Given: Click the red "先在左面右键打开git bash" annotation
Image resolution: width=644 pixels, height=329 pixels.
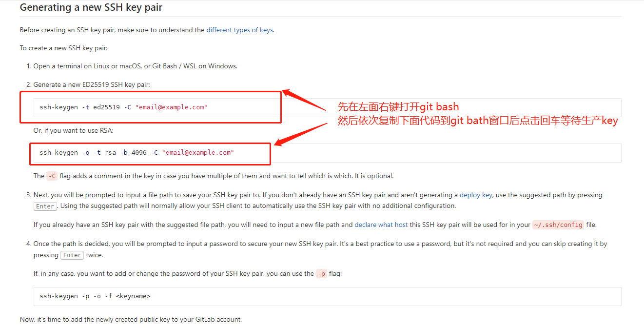Looking at the screenshot, I should [x=398, y=106].
